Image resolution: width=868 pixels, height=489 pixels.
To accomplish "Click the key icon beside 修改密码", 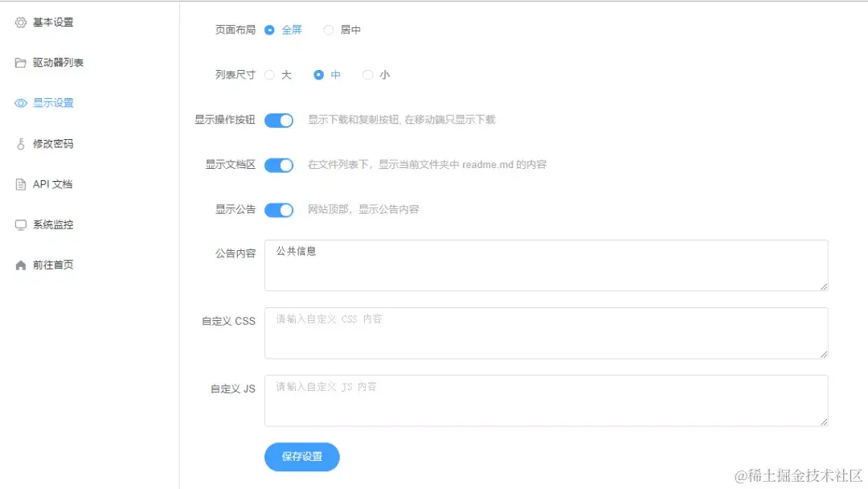I will coord(22,143).
